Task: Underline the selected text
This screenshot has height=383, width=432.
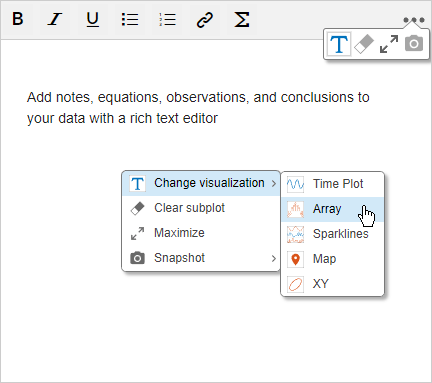Action: (x=92, y=19)
